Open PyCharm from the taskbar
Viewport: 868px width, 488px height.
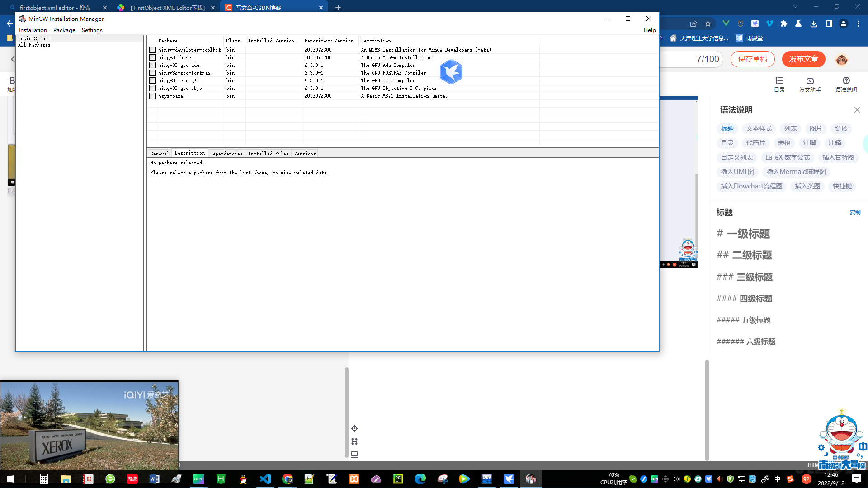[x=398, y=479]
